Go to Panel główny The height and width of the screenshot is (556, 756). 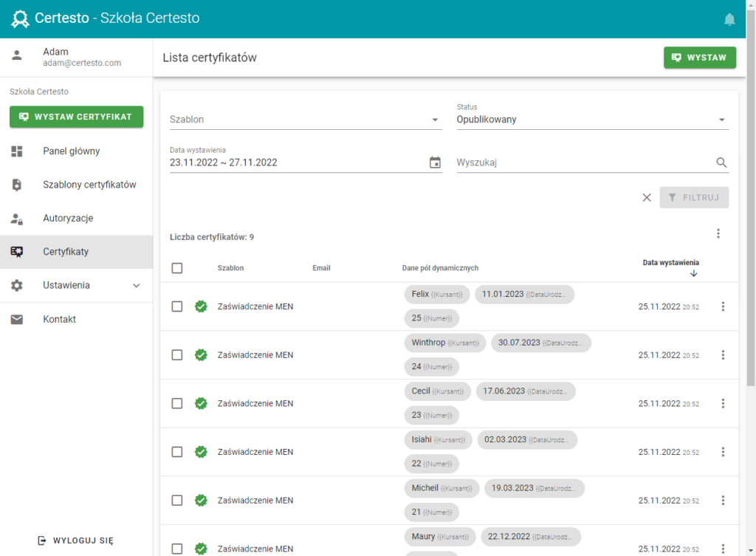76,151
